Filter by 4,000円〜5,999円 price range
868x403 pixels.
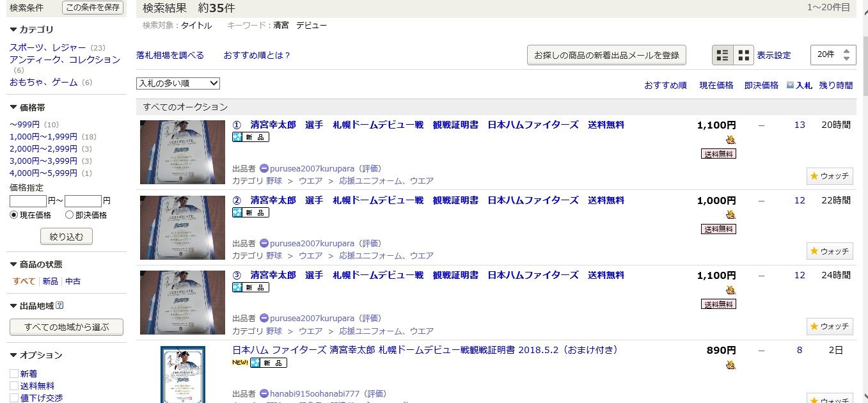43,173
